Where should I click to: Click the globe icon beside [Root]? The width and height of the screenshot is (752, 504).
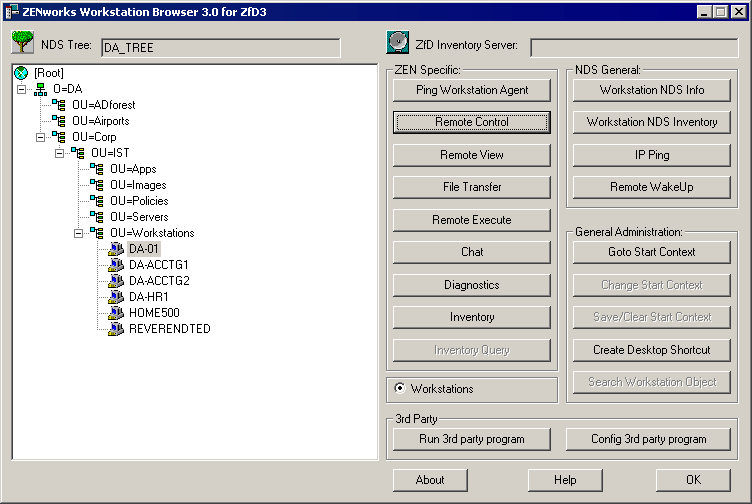[21, 73]
